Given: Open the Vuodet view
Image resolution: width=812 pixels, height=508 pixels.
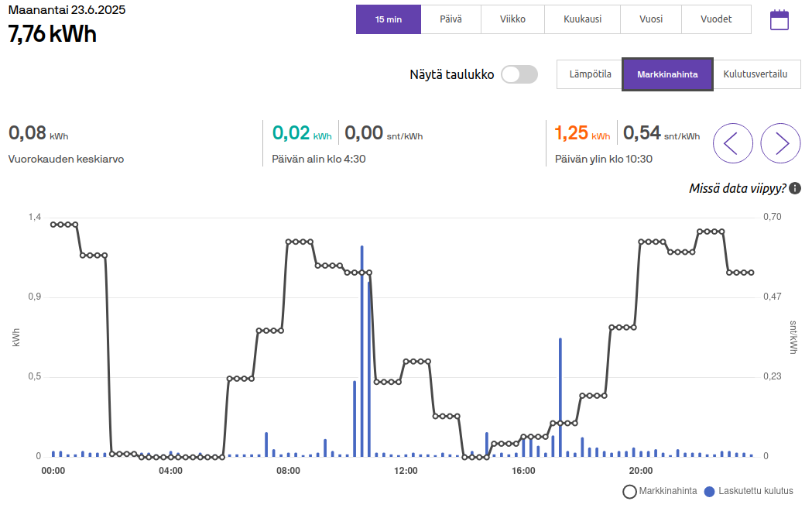Looking at the screenshot, I should click(716, 19).
